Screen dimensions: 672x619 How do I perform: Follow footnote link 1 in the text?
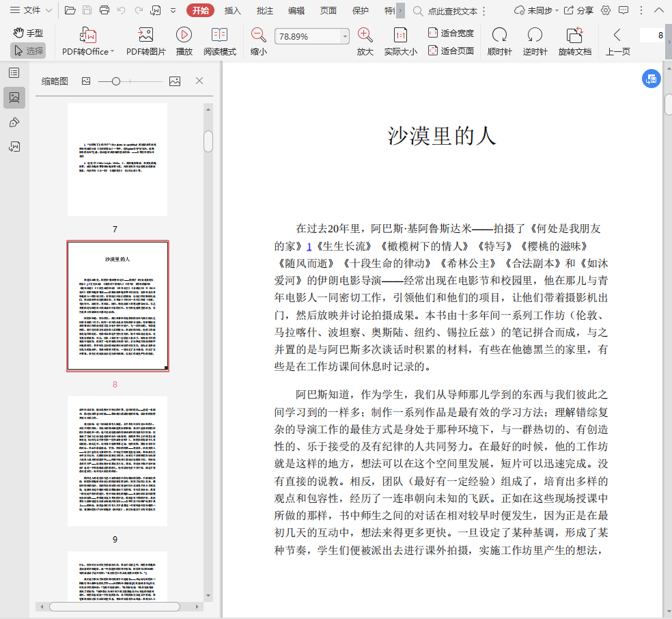point(309,246)
